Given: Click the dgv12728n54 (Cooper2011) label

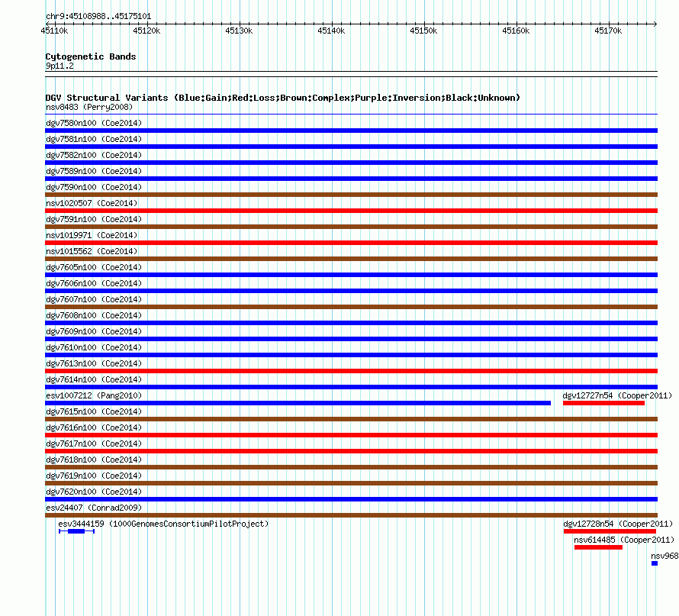Looking at the screenshot, I should (618, 524).
